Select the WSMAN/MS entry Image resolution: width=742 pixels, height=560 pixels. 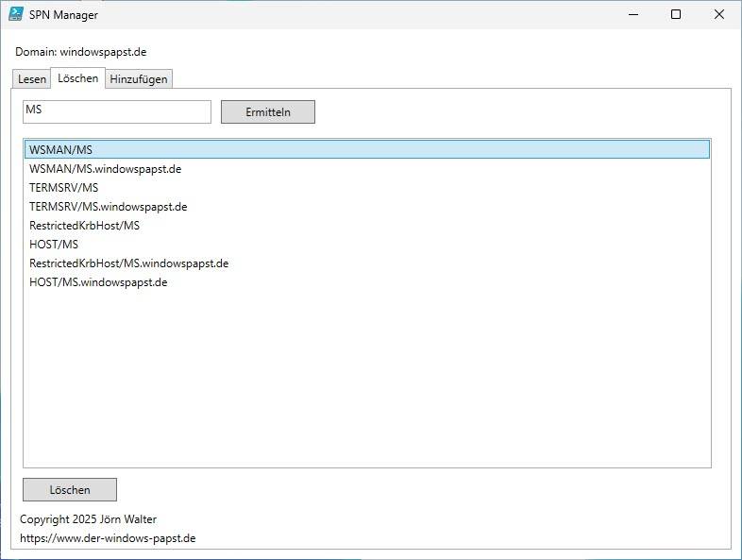(x=60, y=149)
